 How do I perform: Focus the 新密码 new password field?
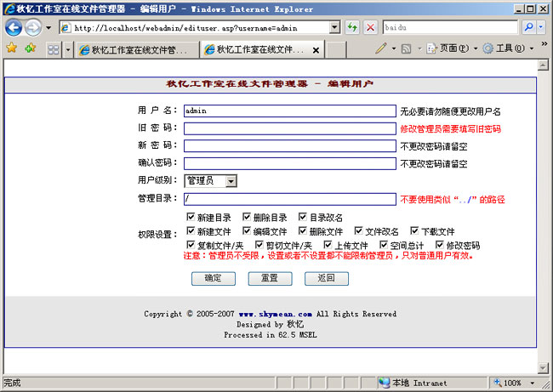(x=290, y=146)
